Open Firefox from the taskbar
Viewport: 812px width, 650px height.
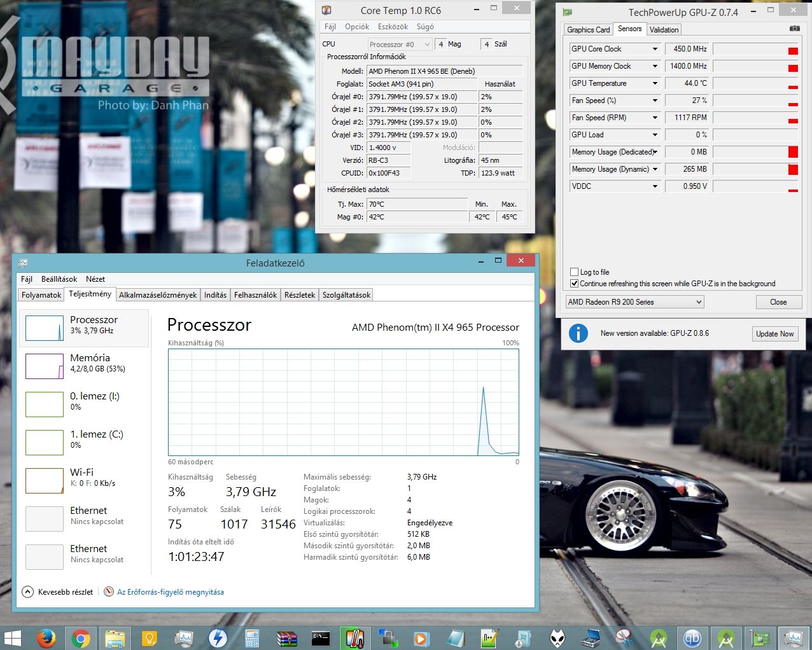pos(46,638)
